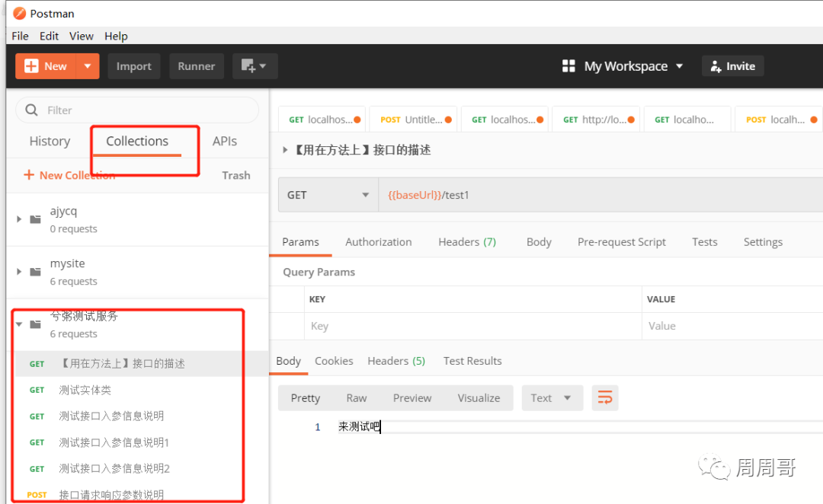The width and height of the screenshot is (823, 504).
Task: Open the Help menu
Action: pyautogui.click(x=116, y=37)
